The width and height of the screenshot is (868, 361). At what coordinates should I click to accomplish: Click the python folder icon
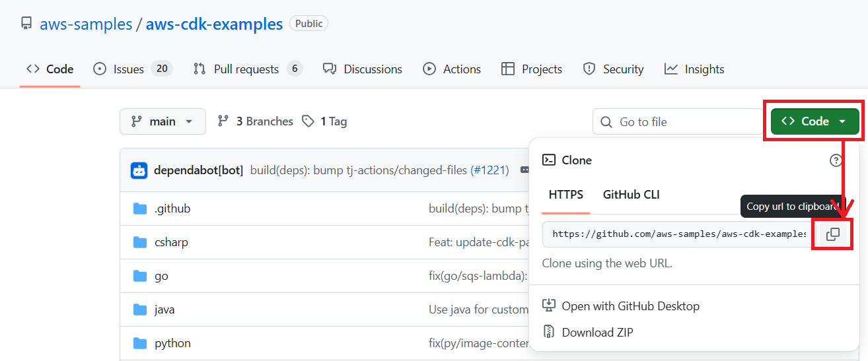point(140,343)
